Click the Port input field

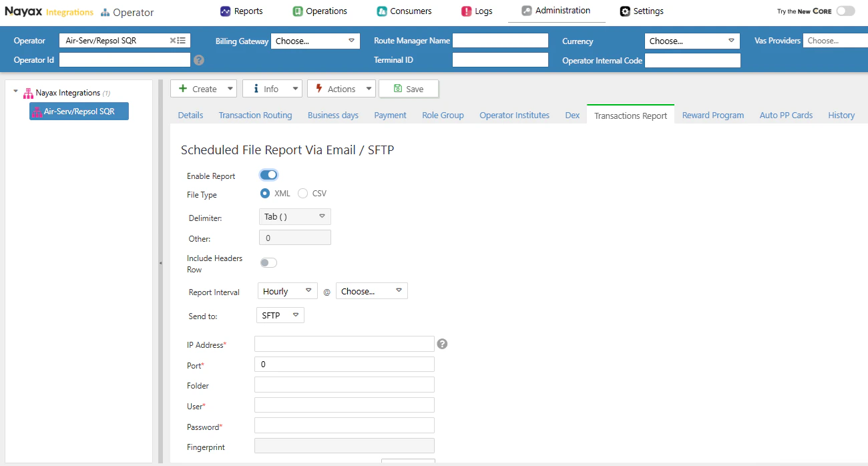click(x=345, y=365)
